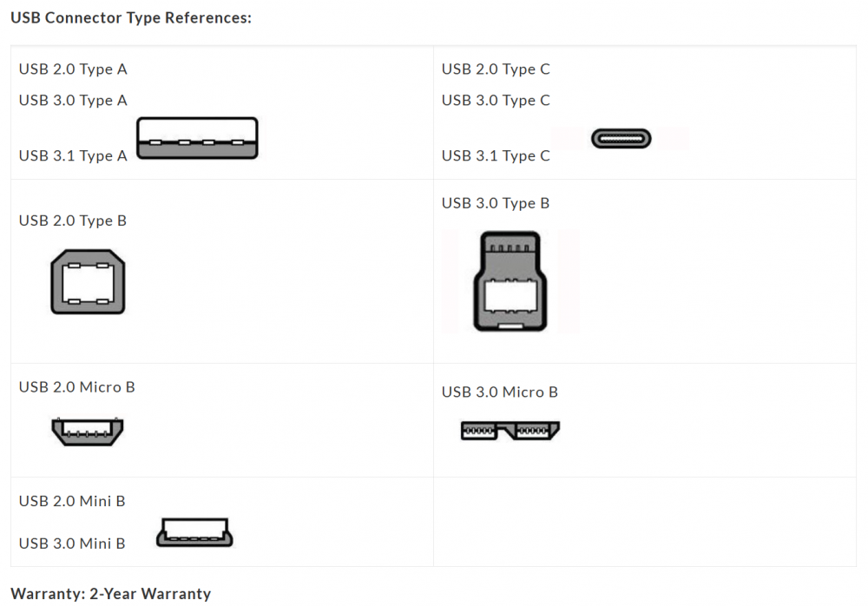Click the "USB 2.0 Type B" label
Image resolution: width=868 pixels, height=606 pixels.
pos(73,221)
